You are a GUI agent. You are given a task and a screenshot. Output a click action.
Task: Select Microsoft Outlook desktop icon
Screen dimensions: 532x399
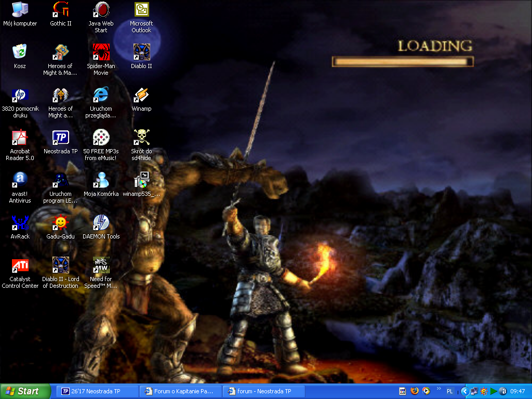(141, 18)
